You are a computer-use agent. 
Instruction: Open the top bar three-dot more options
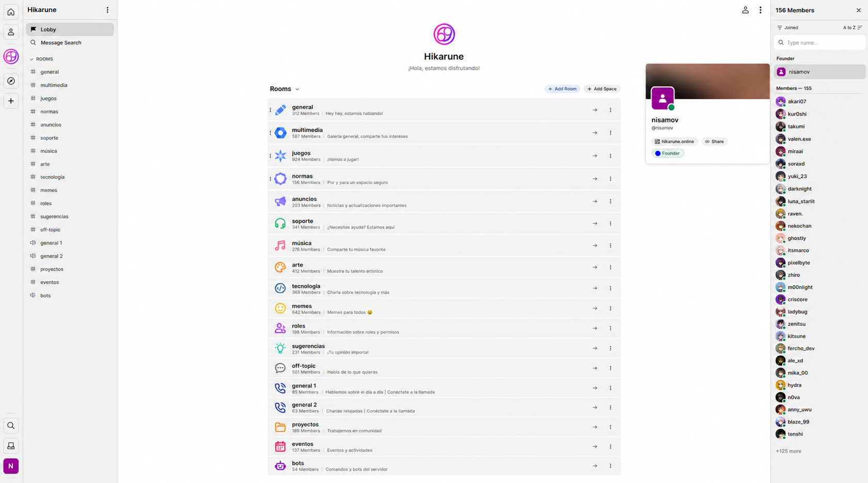click(760, 10)
